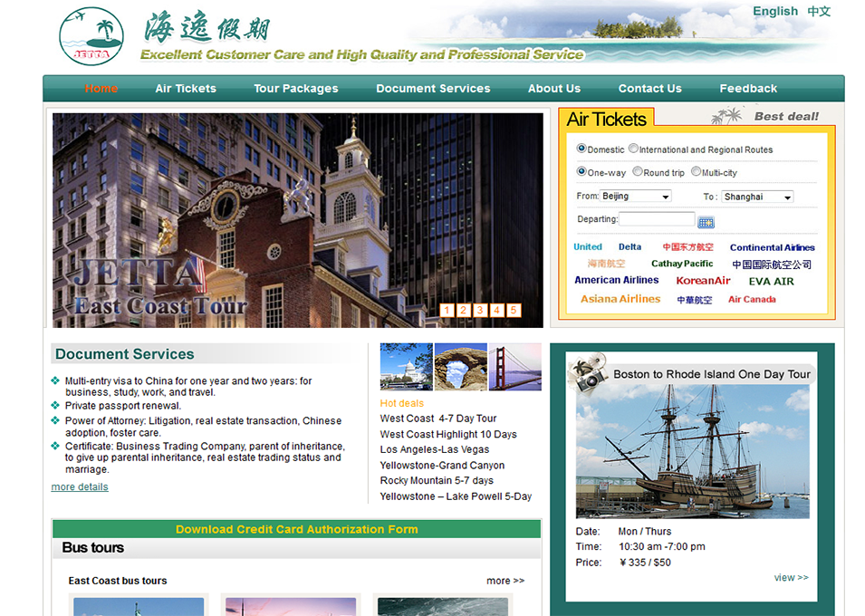Click the 中華航空 airline logo

pos(695,300)
